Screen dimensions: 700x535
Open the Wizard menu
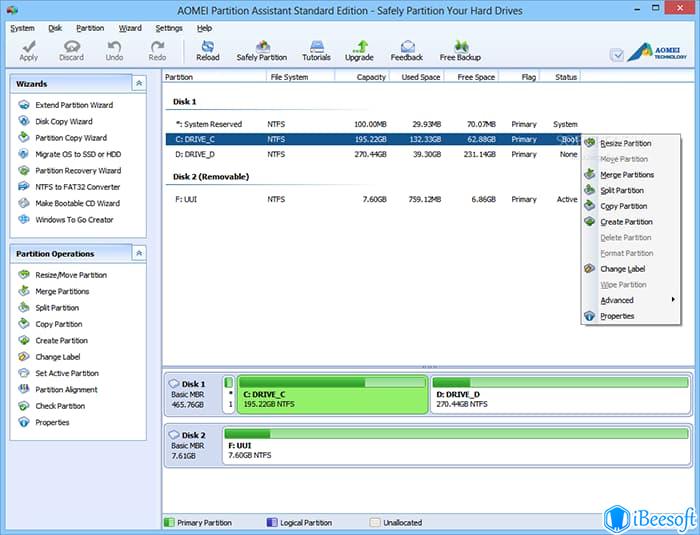[130, 28]
